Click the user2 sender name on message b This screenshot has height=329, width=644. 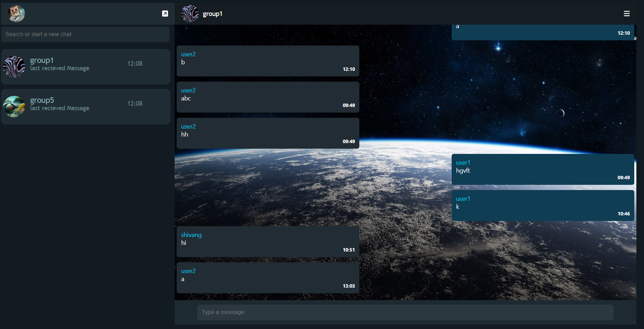click(189, 54)
